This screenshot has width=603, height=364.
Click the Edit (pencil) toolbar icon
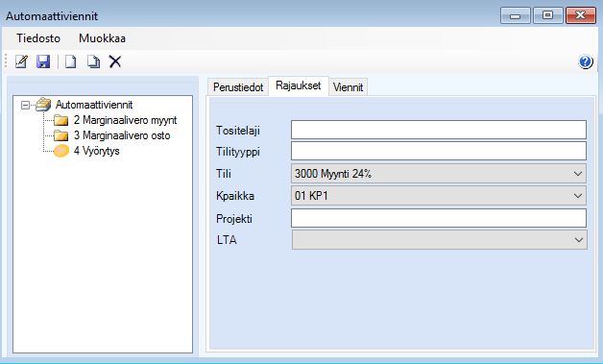tap(21, 61)
